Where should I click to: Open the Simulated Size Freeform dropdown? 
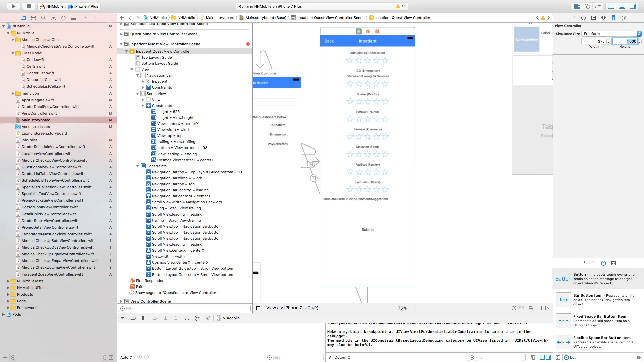tap(611, 34)
